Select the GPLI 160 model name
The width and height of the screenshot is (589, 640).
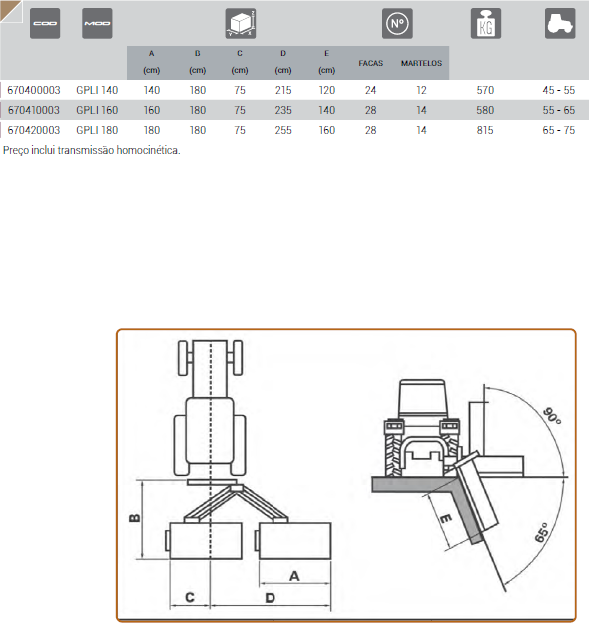click(97, 110)
